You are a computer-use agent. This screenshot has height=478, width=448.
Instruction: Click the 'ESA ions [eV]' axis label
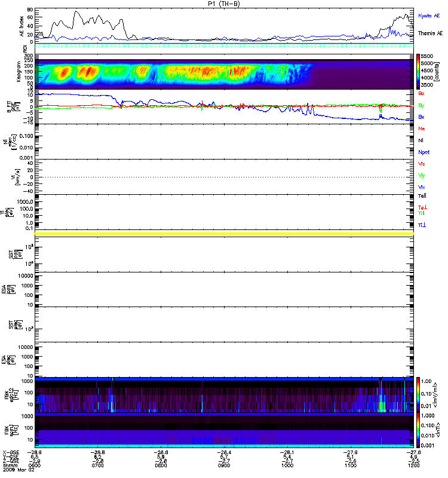click(x=8, y=289)
